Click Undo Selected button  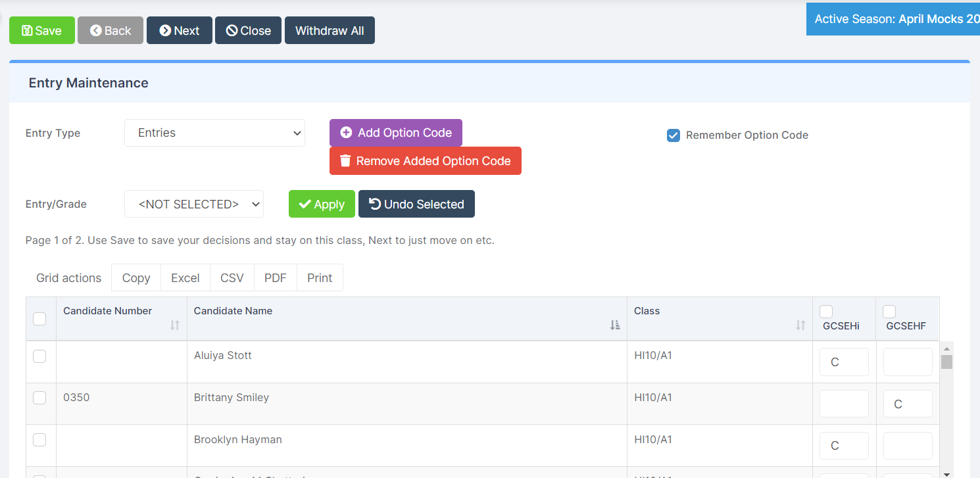click(416, 204)
